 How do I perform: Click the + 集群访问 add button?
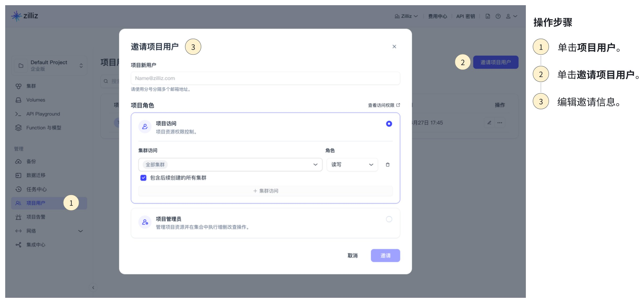[x=265, y=191]
